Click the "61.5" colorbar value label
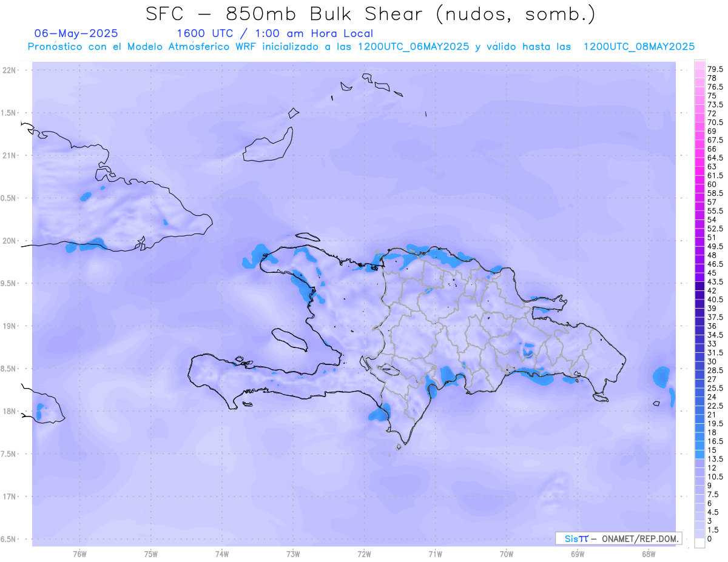728x562 pixels. pos(716,176)
